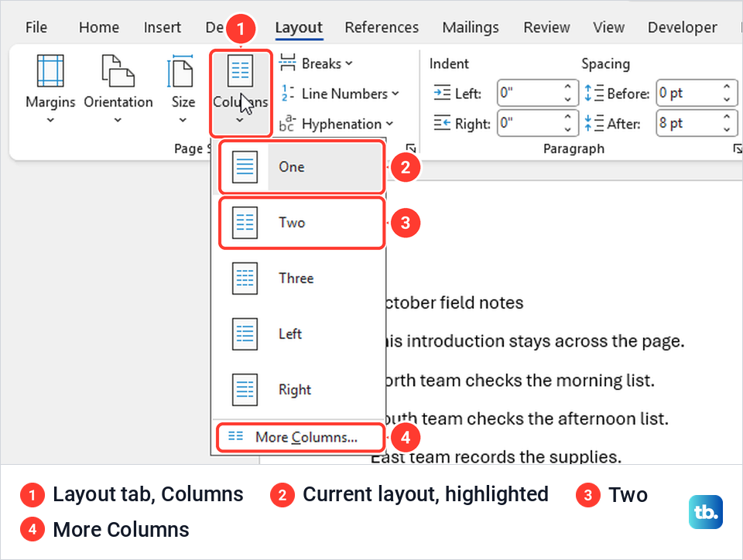The width and height of the screenshot is (743, 560).
Task: Click the Spacing After input field
Action: pos(688,123)
